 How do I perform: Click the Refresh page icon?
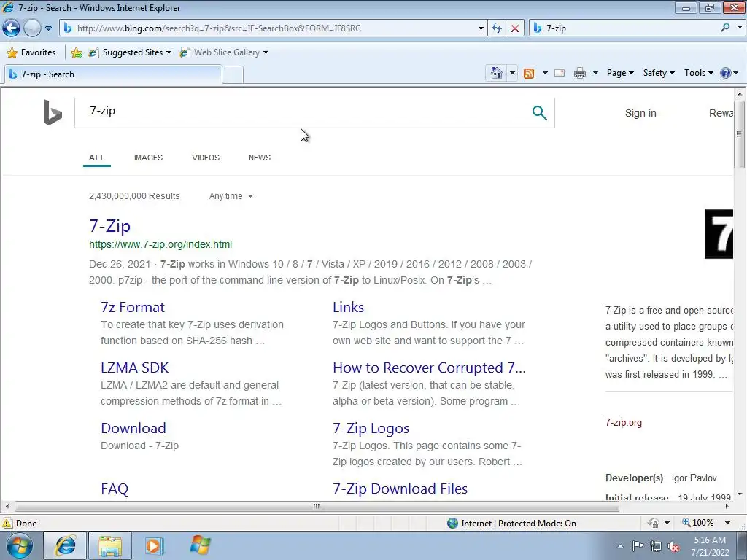tap(497, 28)
